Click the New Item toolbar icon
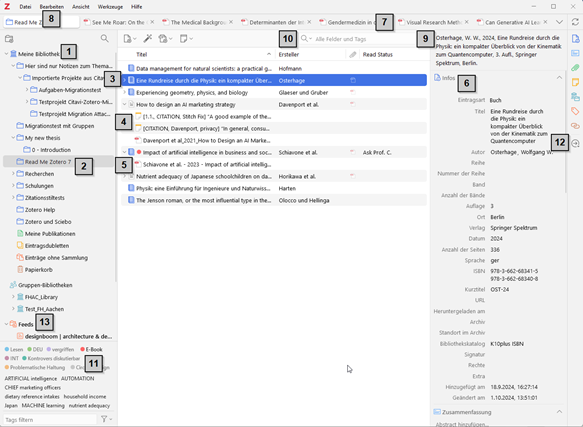Image resolution: width=583 pixels, height=427 pixels. tap(130, 39)
